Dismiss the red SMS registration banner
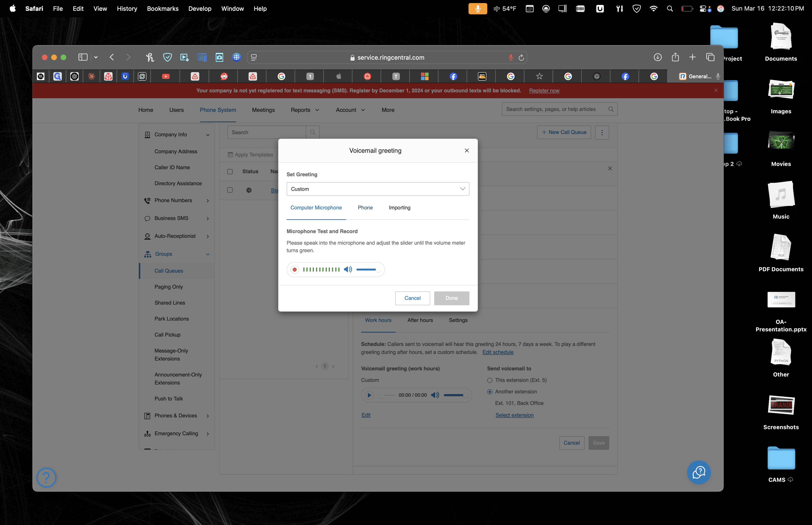This screenshot has width=812, height=525. pos(716,90)
